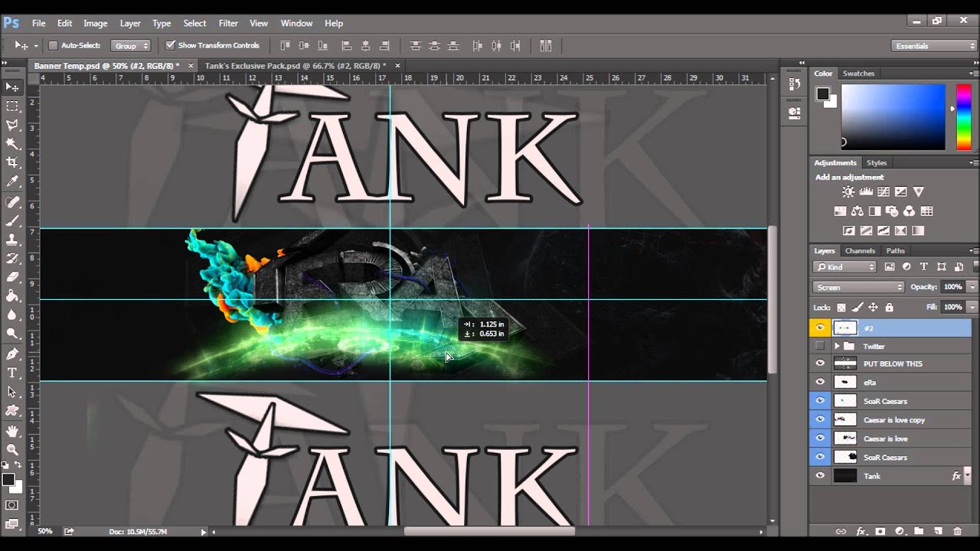Open the Screen blend mode dropdown
The width and height of the screenshot is (980, 551).
coord(858,287)
